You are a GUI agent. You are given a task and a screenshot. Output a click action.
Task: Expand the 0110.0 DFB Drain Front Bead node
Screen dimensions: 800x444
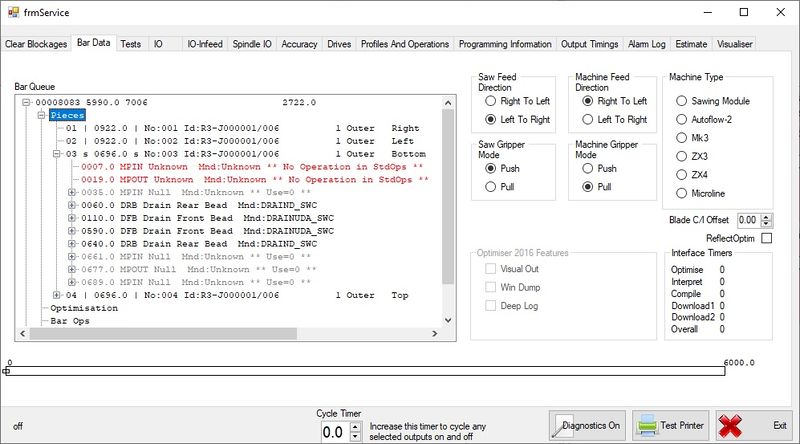(x=72, y=218)
